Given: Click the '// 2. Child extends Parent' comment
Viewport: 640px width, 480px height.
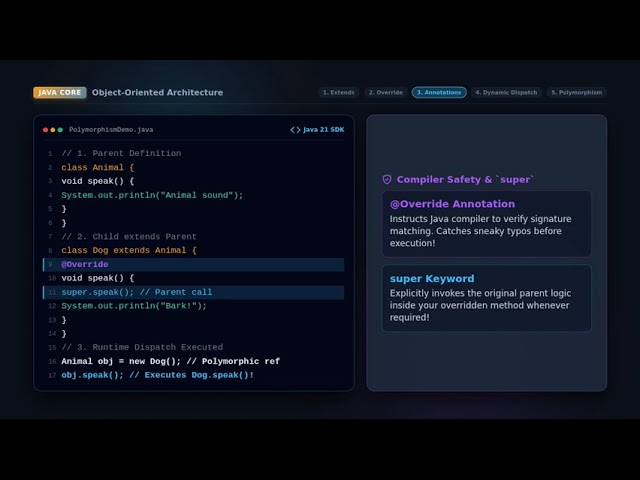Looking at the screenshot, I should click(x=129, y=237).
